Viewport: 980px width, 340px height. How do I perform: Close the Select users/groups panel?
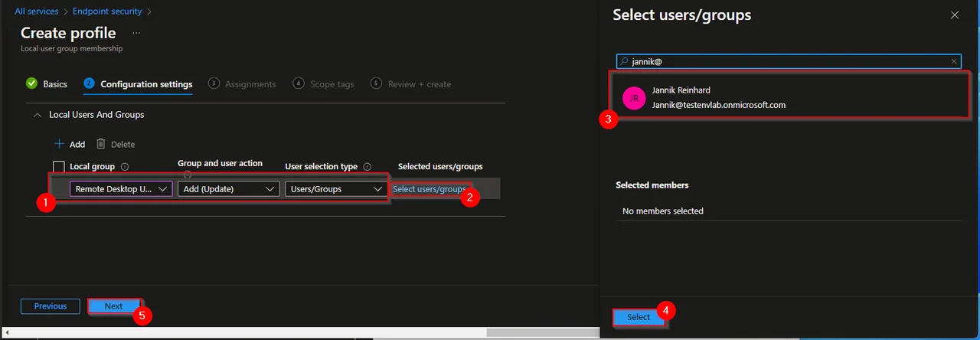954,15
